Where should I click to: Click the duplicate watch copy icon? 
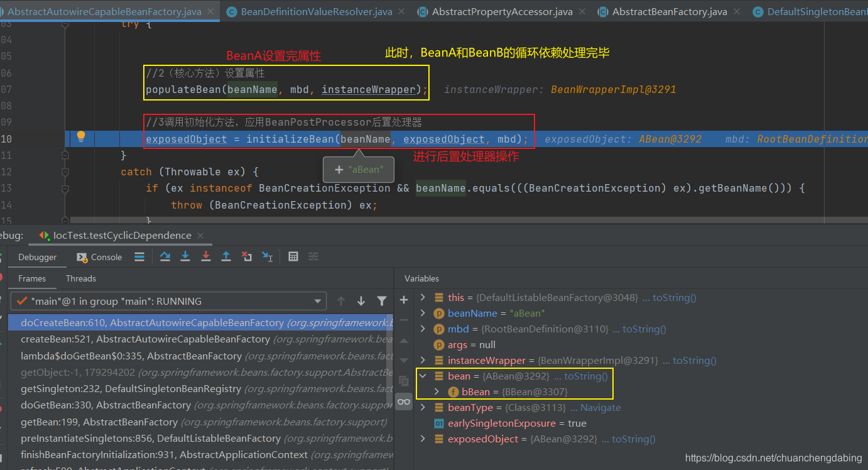pos(404,380)
